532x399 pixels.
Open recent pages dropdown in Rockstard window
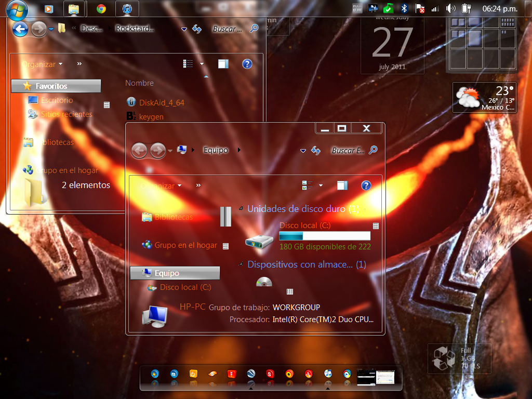pos(51,30)
